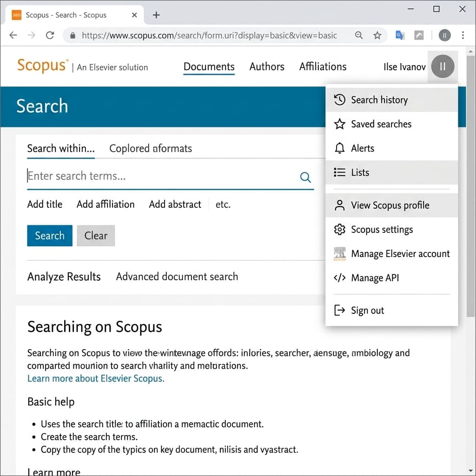476x476 pixels.
Task: Select the Search within... tab
Action: 61,148
